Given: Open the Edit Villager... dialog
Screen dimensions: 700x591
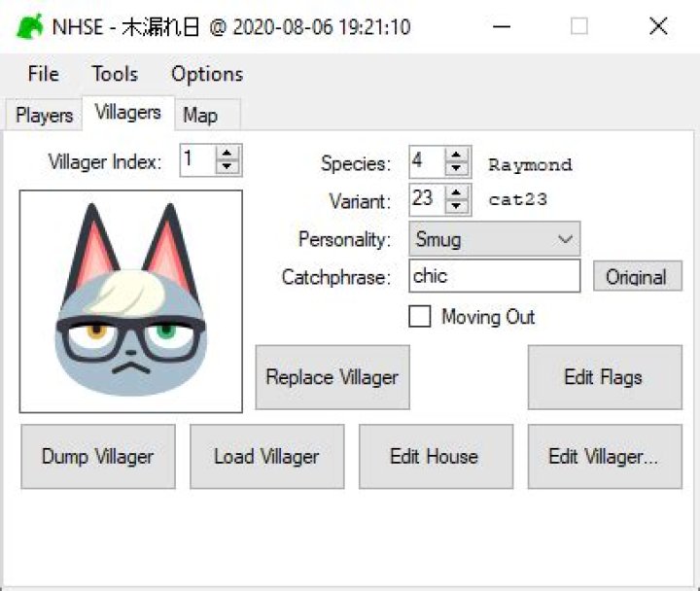Looking at the screenshot, I should tap(605, 457).
